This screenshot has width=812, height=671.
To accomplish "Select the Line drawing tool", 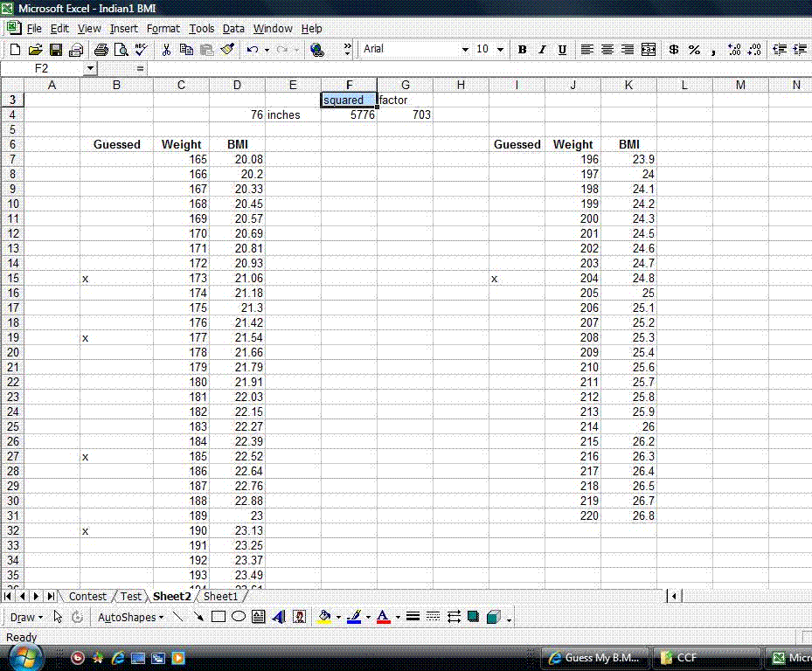I will (x=177, y=617).
